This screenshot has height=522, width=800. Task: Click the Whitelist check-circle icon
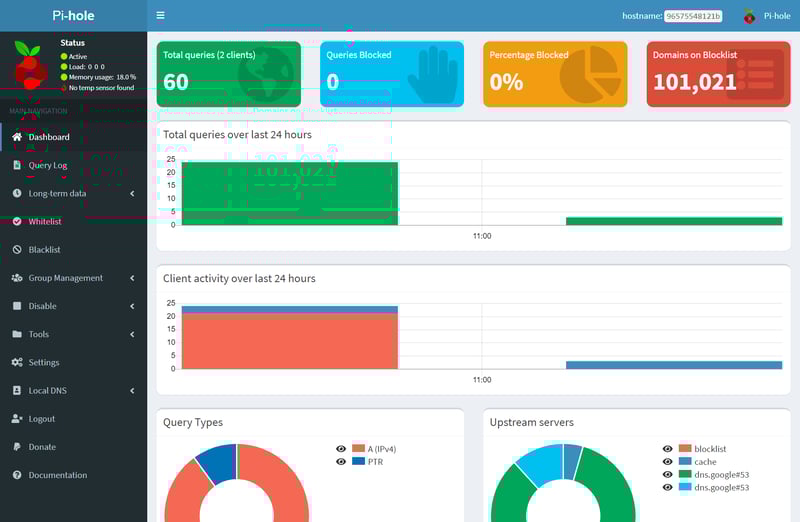[17, 221]
